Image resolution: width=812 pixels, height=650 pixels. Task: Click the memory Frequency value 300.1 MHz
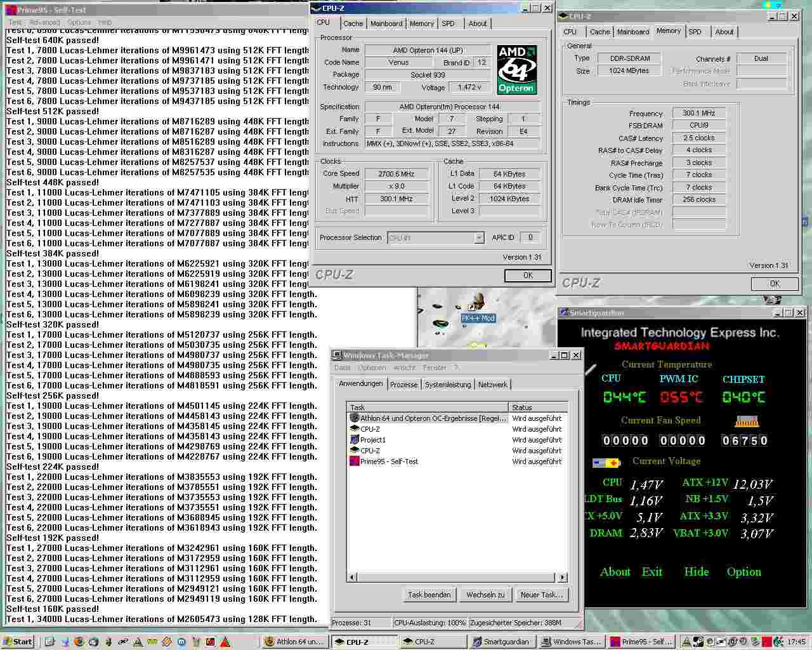coord(699,113)
